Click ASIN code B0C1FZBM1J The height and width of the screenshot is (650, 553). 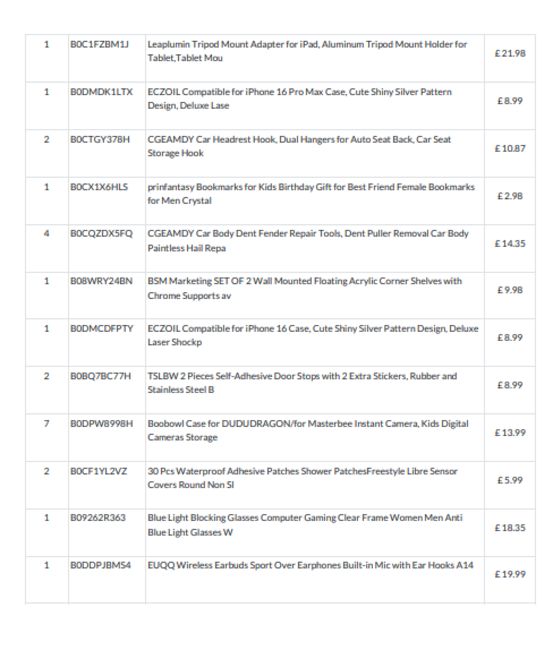(99, 44)
